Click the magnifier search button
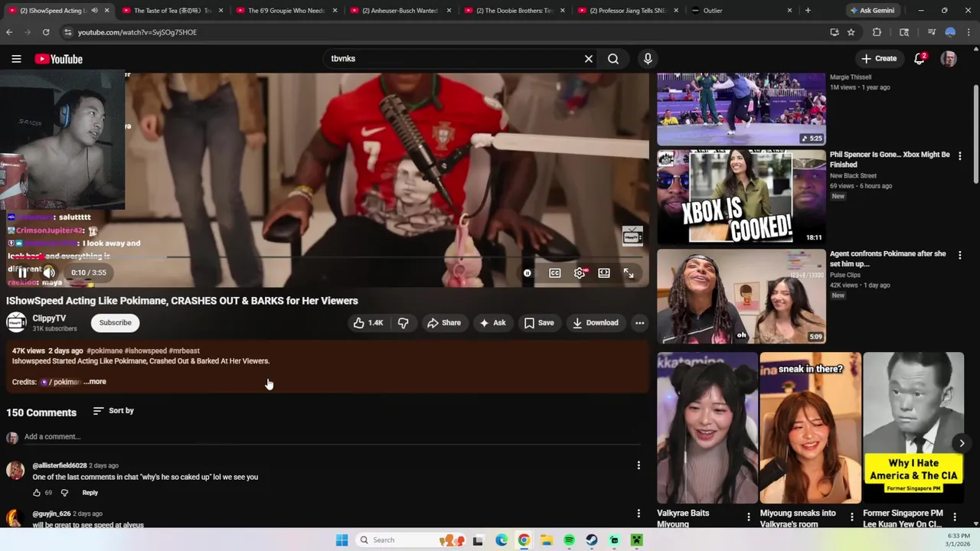Image resolution: width=980 pixels, height=551 pixels. click(x=613, y=59)
